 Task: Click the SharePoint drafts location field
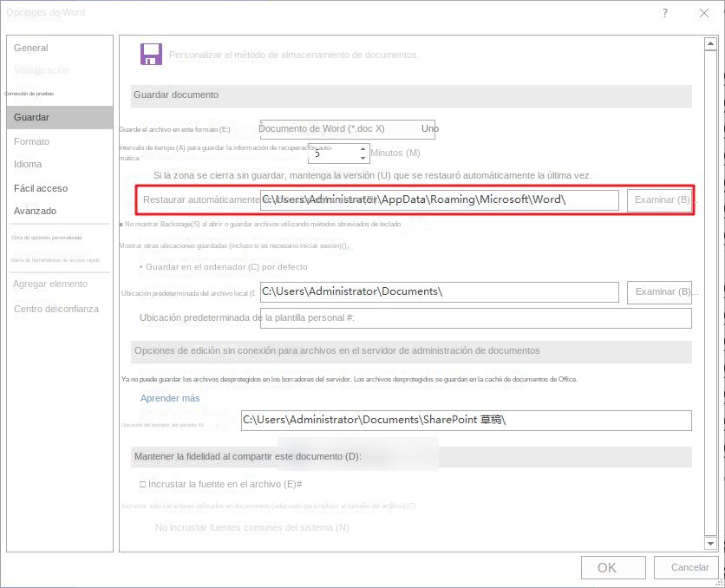[466, 421]
